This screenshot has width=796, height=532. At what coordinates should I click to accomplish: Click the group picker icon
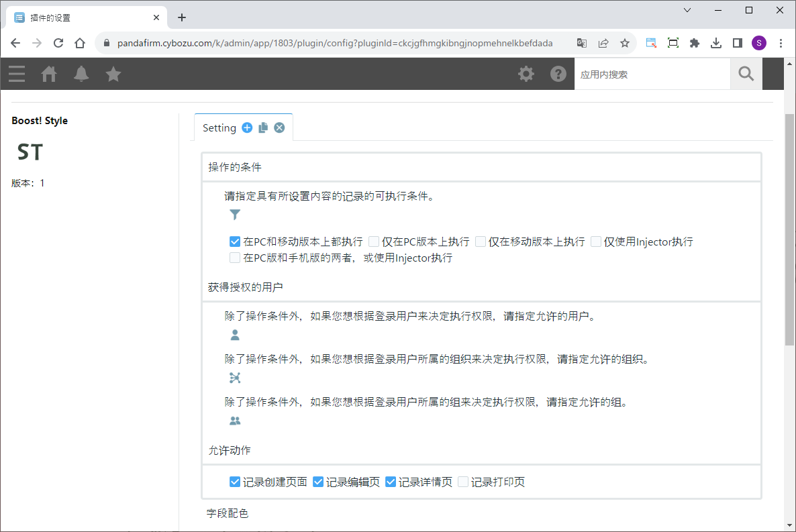pos(235,421)
